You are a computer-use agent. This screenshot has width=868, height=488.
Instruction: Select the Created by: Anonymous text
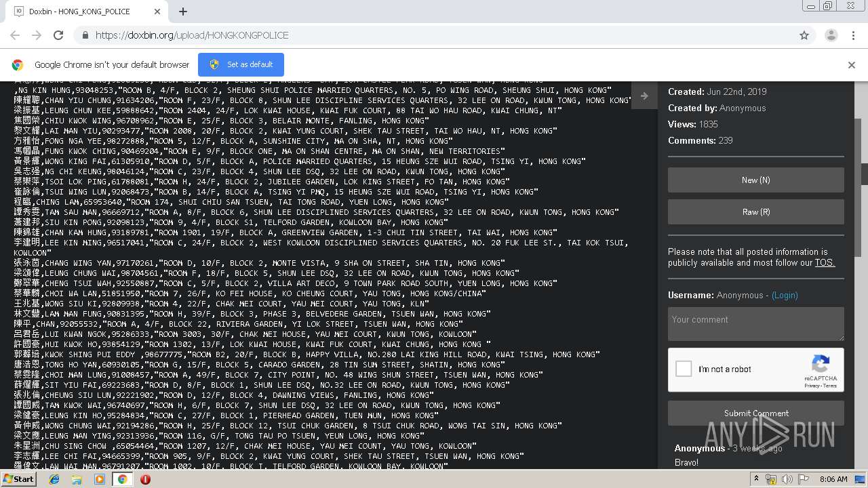(x=717, y=108)
